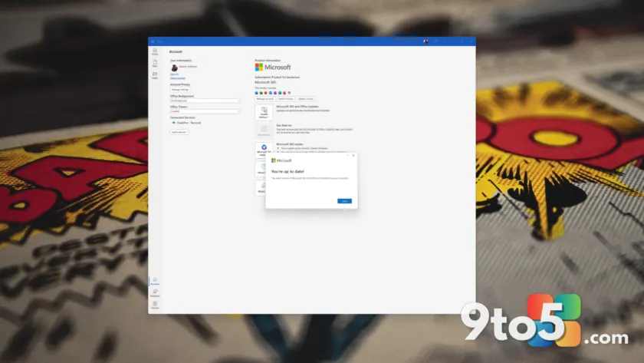Click the Manage Account button
The image size is (644, 363).
click(x=265, y=99)
